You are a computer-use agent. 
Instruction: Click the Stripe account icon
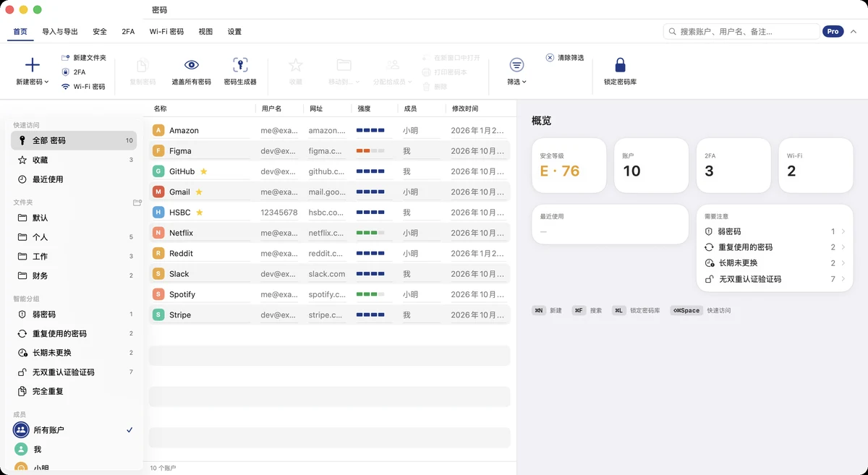pyautogui.click(x=158, y=314)
